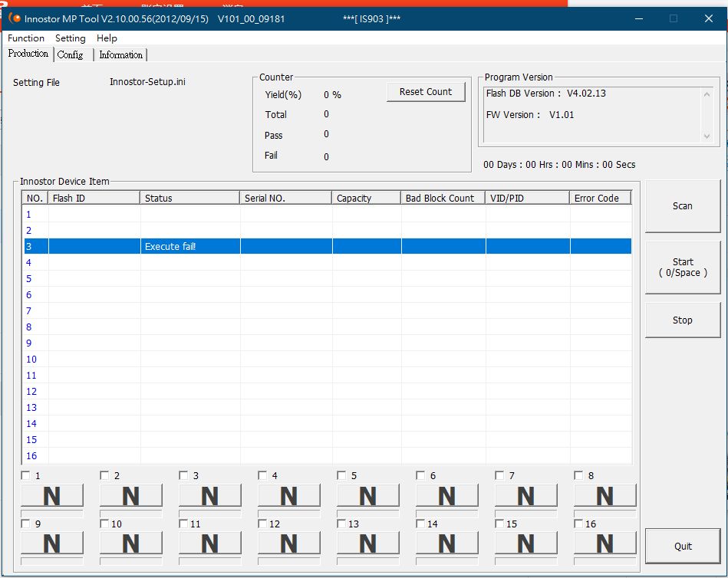Click the Status column header

point(190,198)
